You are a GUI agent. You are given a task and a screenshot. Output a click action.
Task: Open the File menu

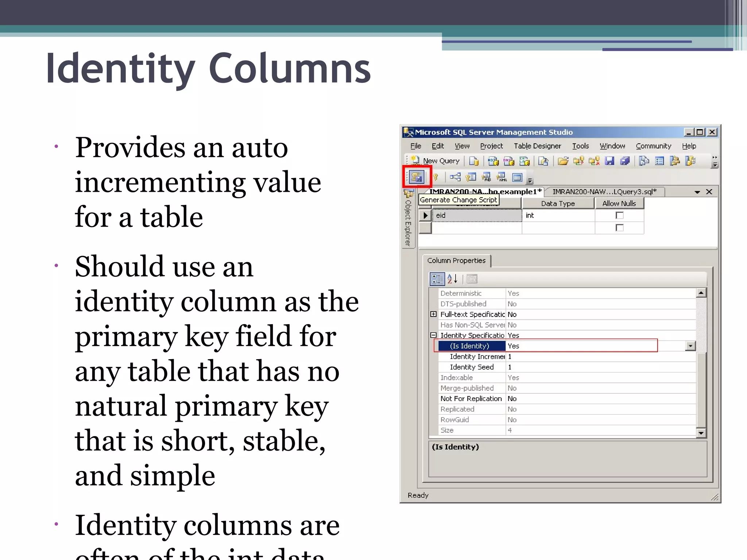(416, 146)
